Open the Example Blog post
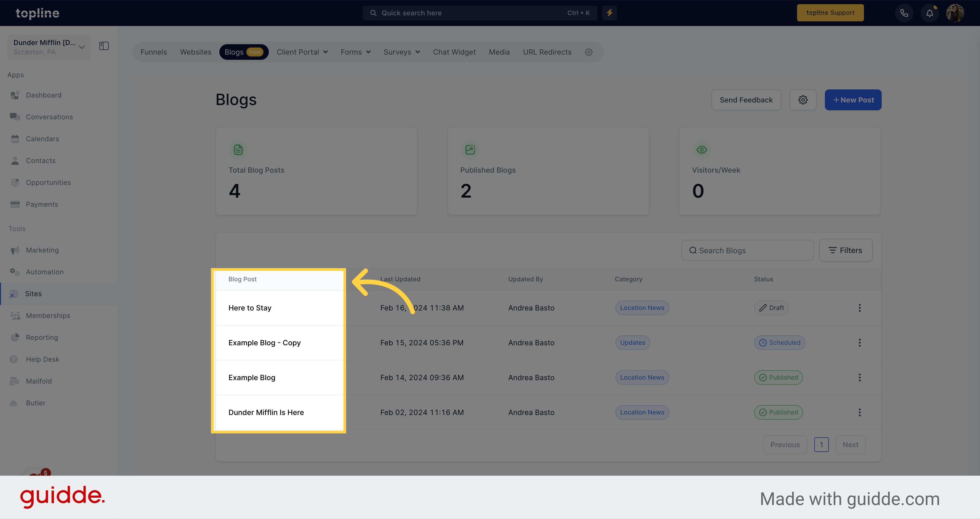The width and height of the screenshot is (980, 519). [251, 378]
